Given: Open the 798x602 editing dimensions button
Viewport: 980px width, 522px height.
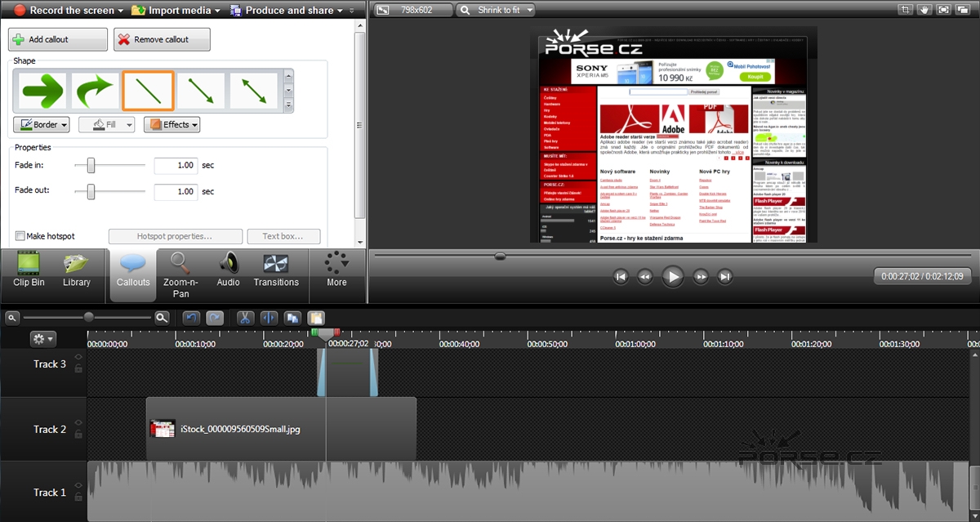Looking at the screenshot, I should tap(412, 11).
